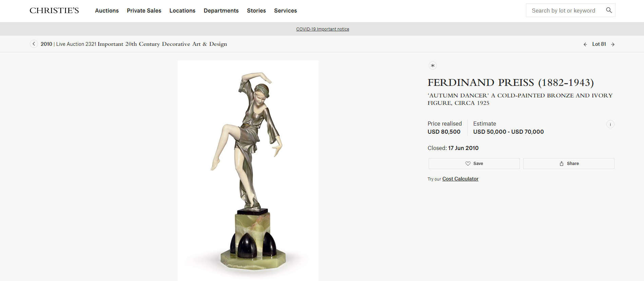Image resolution: width=644 pixels, height=281 pixels.
Task: Go back using the circled left chevron
Action: pos(34,44)
